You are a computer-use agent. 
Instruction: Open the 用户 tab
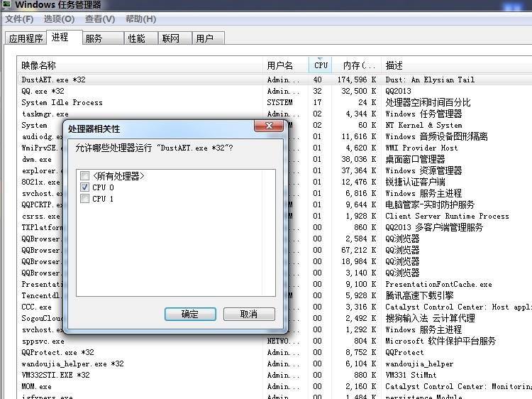click(x=208, y=38)
